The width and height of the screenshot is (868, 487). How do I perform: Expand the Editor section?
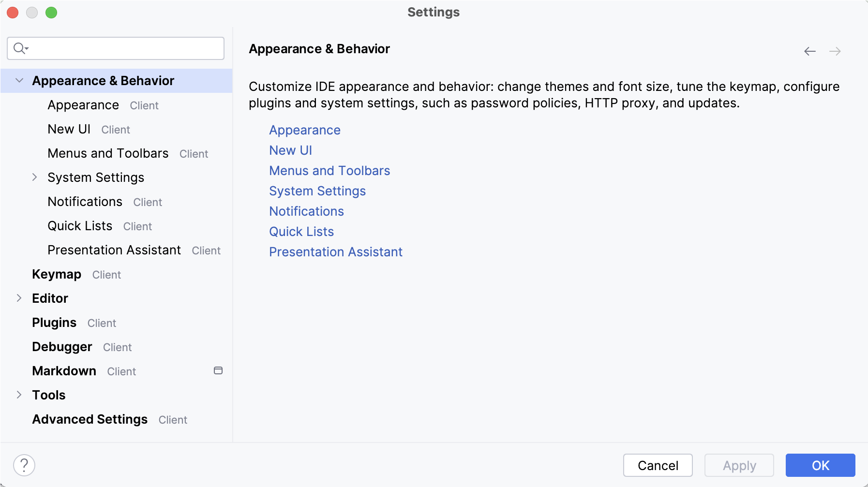19,298
